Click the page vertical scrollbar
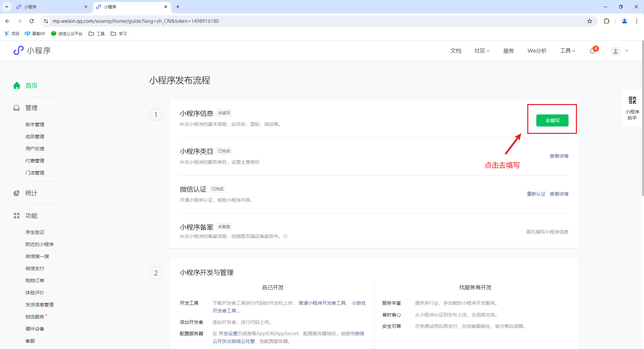Screen dimensions: 644x349 tap(643, 118)
